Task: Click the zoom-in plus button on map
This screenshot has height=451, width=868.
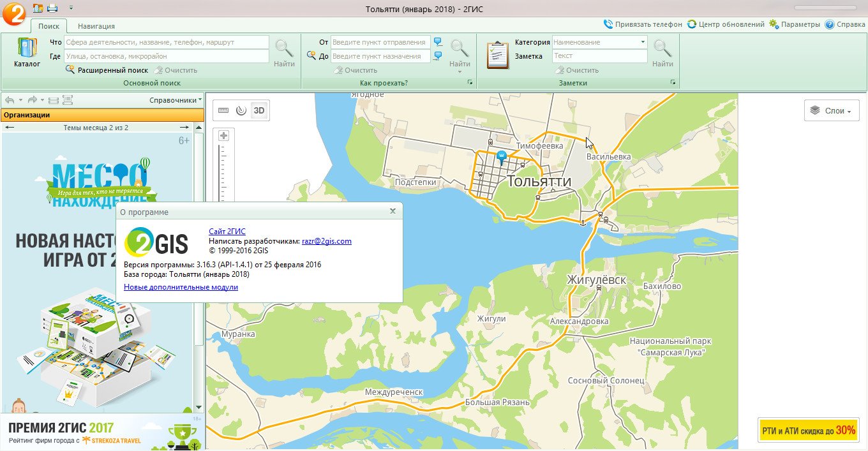Action: click(223, 135)
